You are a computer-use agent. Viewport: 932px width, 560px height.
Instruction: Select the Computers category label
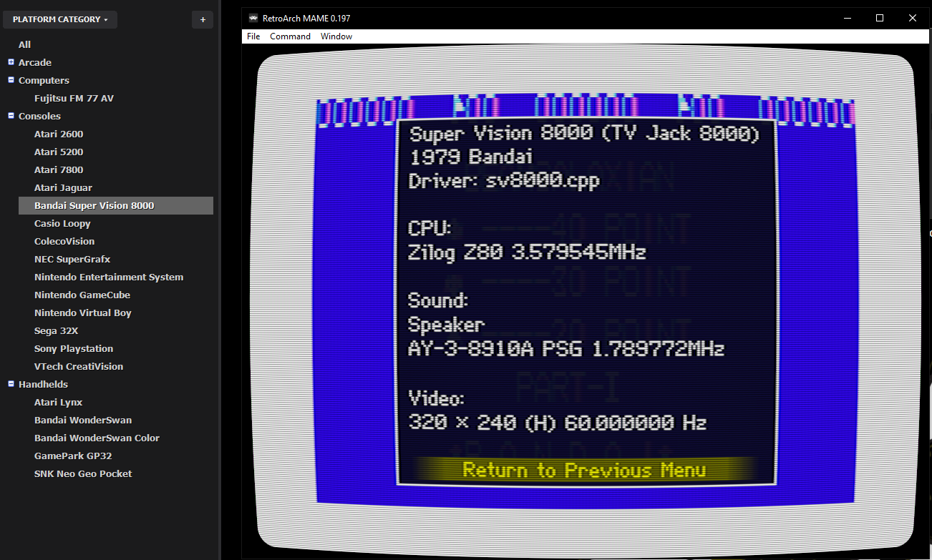(x=44, y=80)
